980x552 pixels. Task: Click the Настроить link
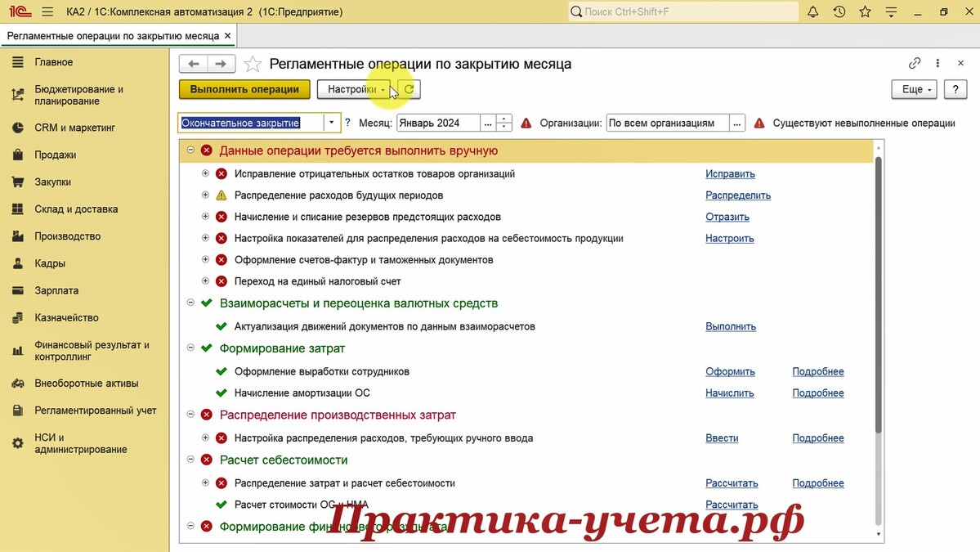coord(729,238)
